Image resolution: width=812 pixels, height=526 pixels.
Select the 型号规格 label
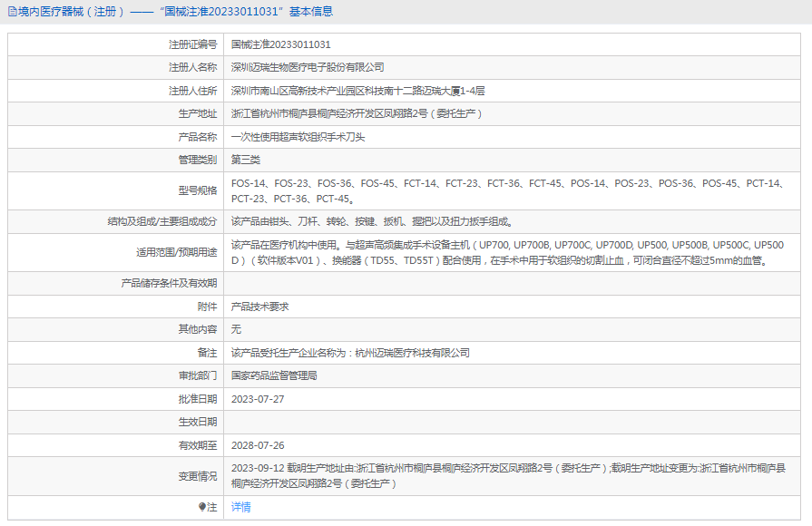click(198, 191)
